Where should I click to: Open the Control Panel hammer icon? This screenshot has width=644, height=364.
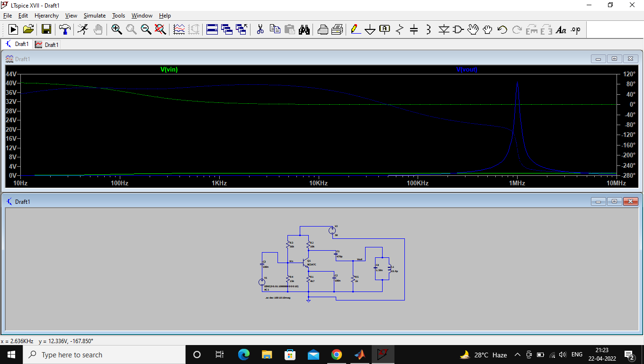coord(64,29)
